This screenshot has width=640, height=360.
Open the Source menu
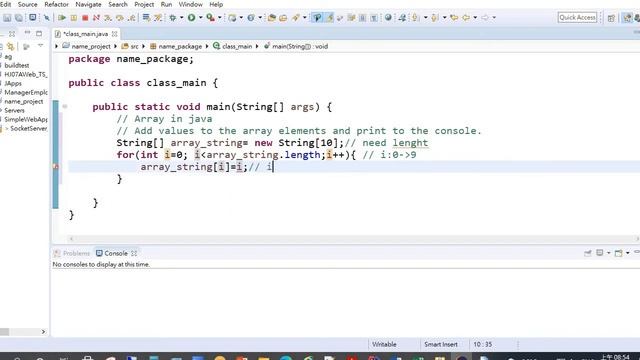tap(27, 4)
